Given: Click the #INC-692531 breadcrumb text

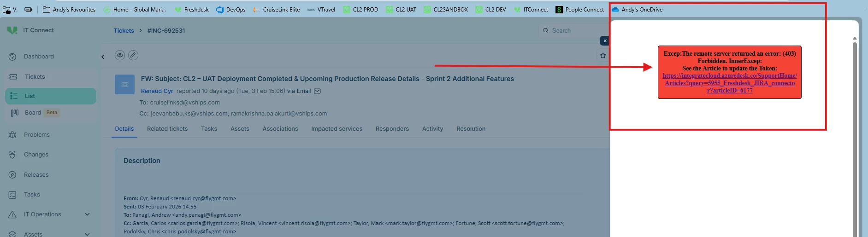Looking at the screenshot, I should point(166,31).
